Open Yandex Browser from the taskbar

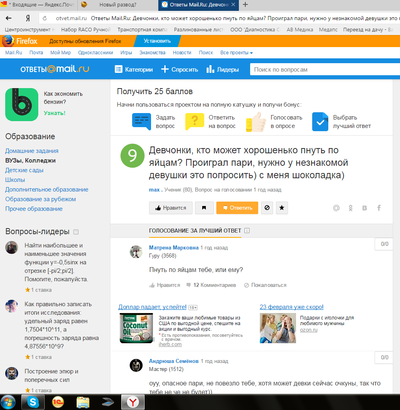pos(133,402)
